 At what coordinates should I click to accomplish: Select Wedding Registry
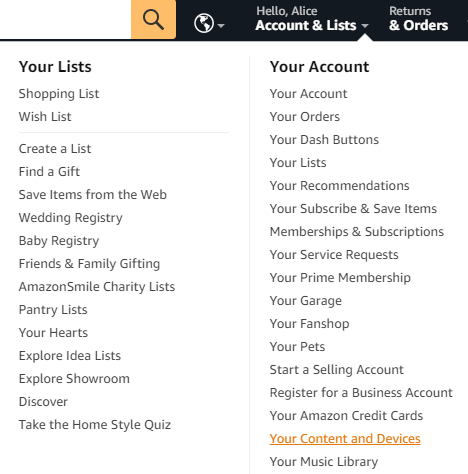71,218
